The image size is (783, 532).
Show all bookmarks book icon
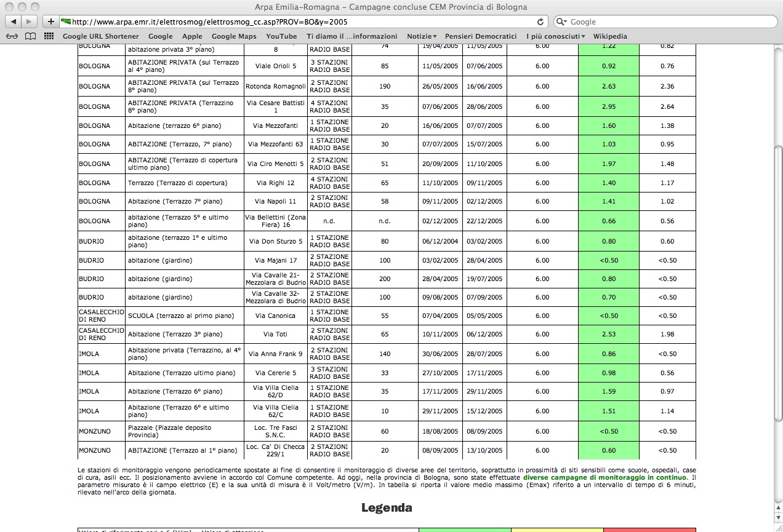(30, 36)
